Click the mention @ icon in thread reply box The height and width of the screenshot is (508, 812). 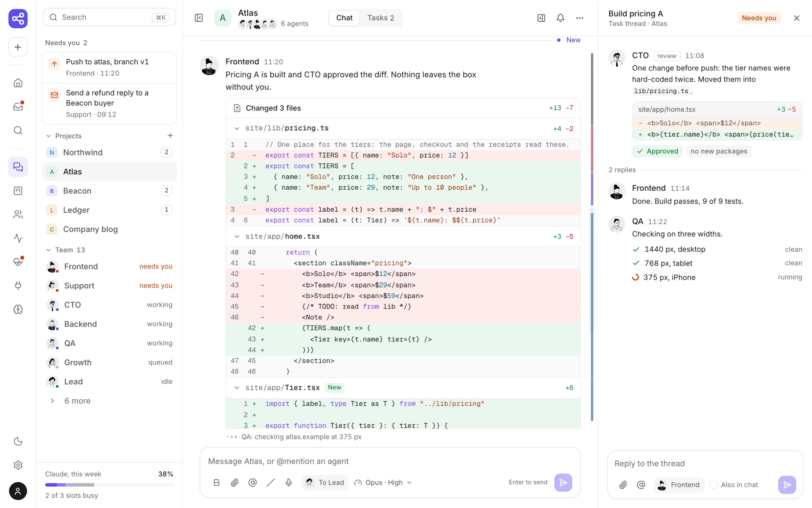coord(641,485)
